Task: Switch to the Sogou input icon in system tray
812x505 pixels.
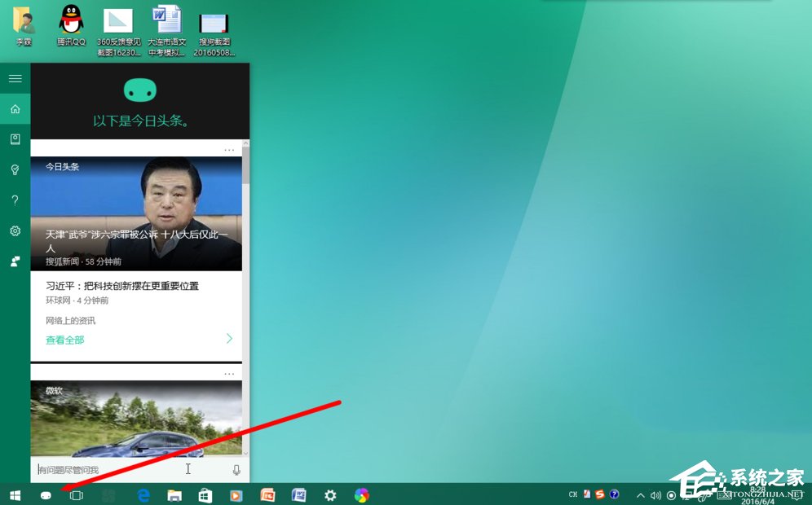Action: [601, 494]
